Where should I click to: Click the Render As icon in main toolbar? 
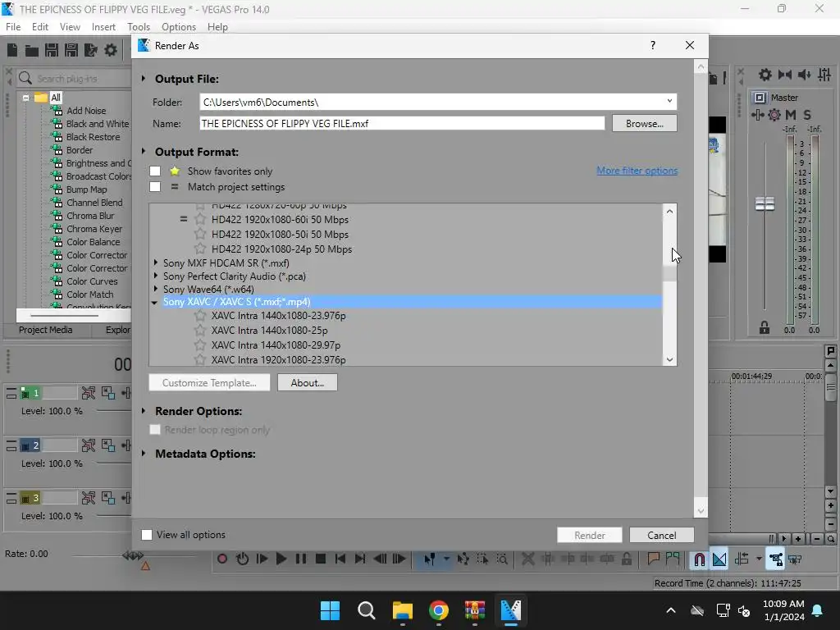(90, 50)
